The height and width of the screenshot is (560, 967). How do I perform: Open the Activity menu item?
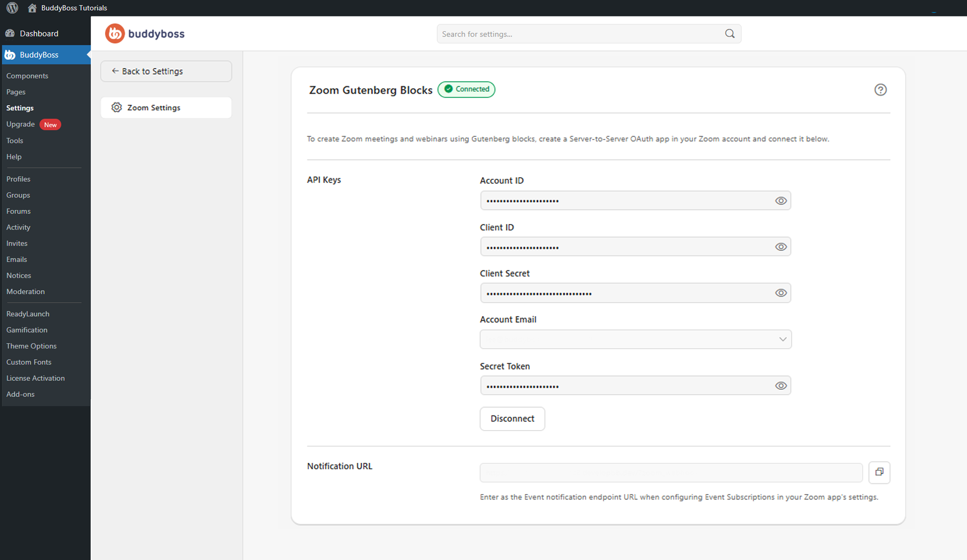point(18,227)
